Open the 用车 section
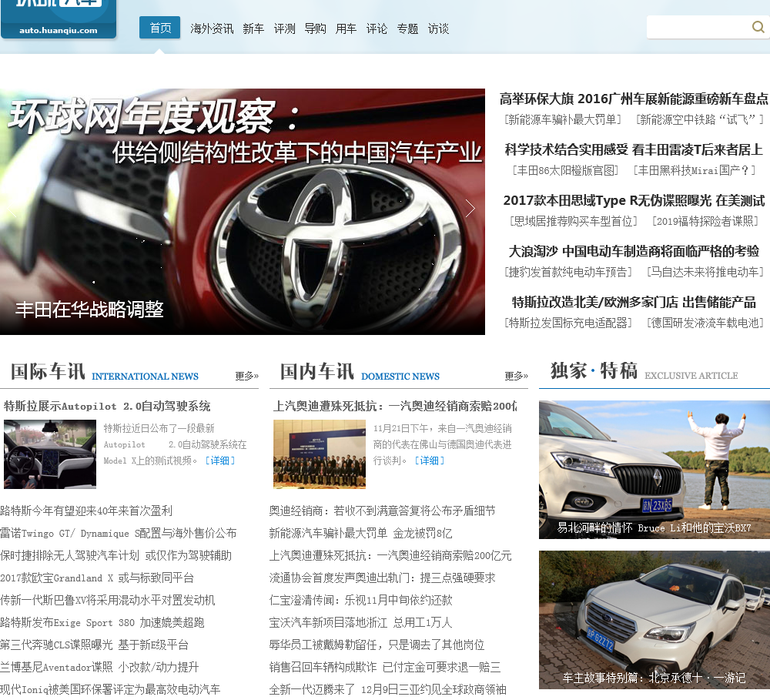This screenshot has height=700, width=770. point(346,29)
